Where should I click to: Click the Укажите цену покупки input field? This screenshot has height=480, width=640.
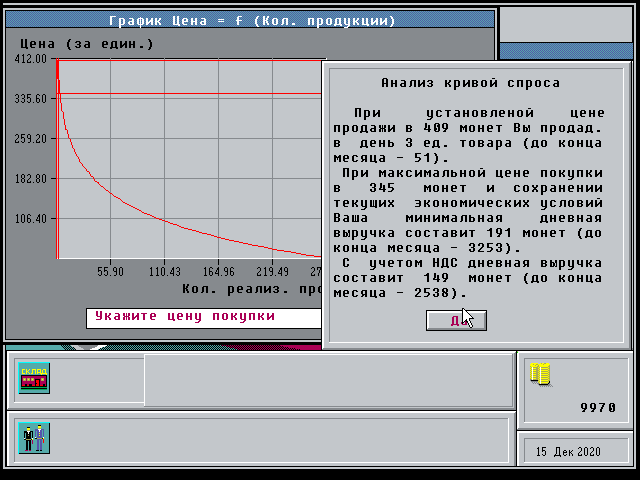[204, 318]
